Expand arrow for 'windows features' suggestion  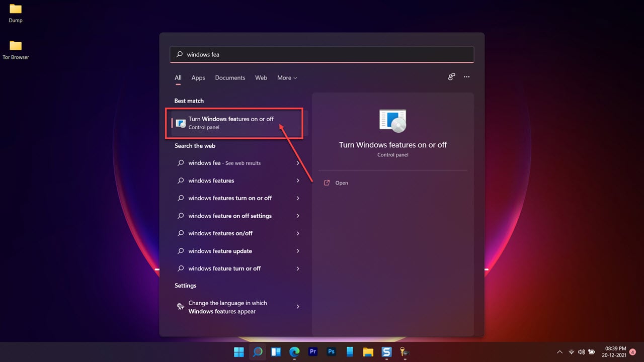pyautogui.click(x=298, y=180)
